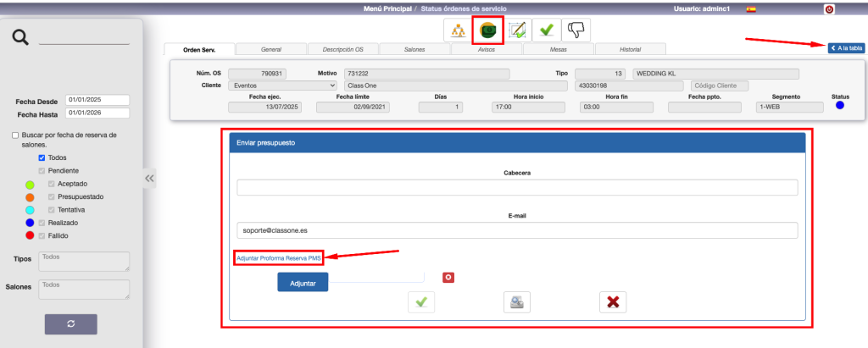This screenshot has width=868, height=348.
Task: Switch to the Salones tab
Action: coord(415,50)
